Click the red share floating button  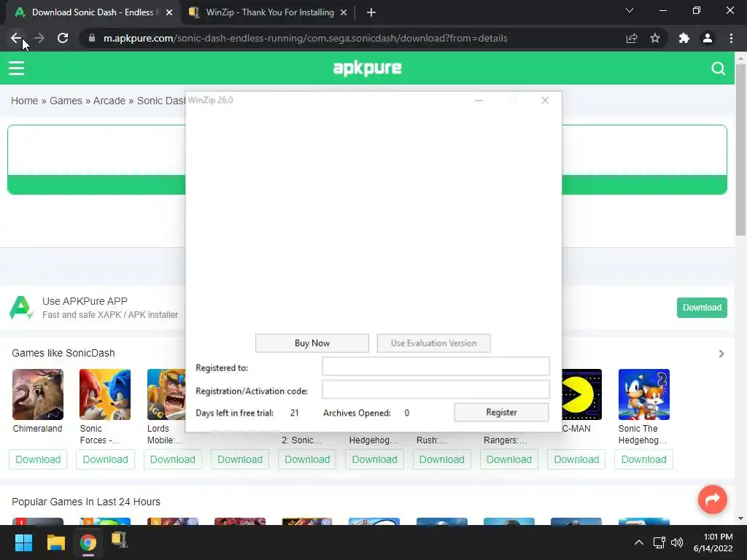coord(712,499)
